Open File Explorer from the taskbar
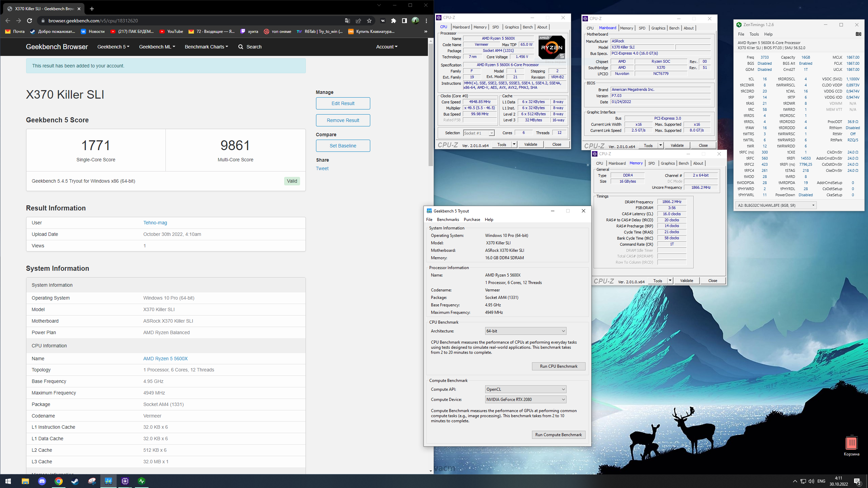The height and width of the screenshot is (488, 868). [x=25, y=481]
